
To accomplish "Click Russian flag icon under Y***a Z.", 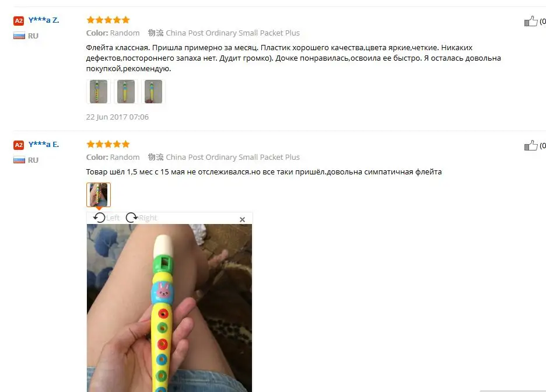I will [19, 36].
